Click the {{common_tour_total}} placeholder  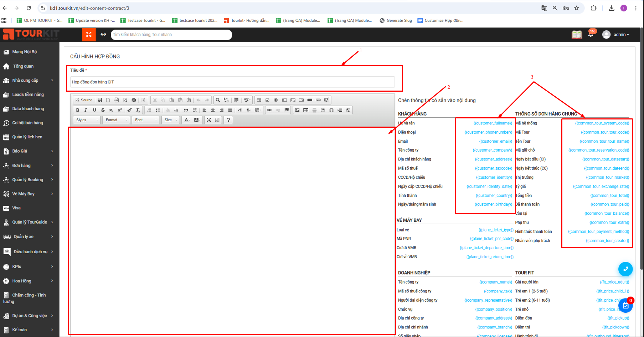(x=609, y=195)
